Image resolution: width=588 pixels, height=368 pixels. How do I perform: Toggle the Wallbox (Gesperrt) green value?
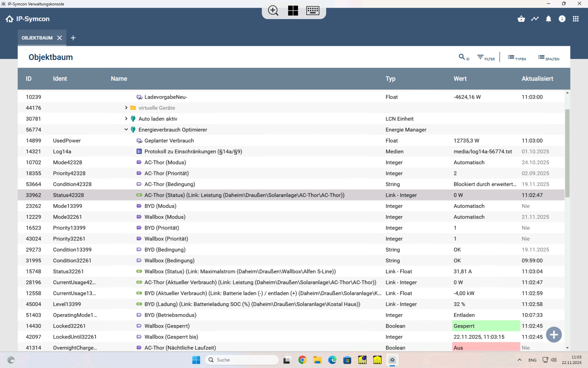tap(485, 326)
